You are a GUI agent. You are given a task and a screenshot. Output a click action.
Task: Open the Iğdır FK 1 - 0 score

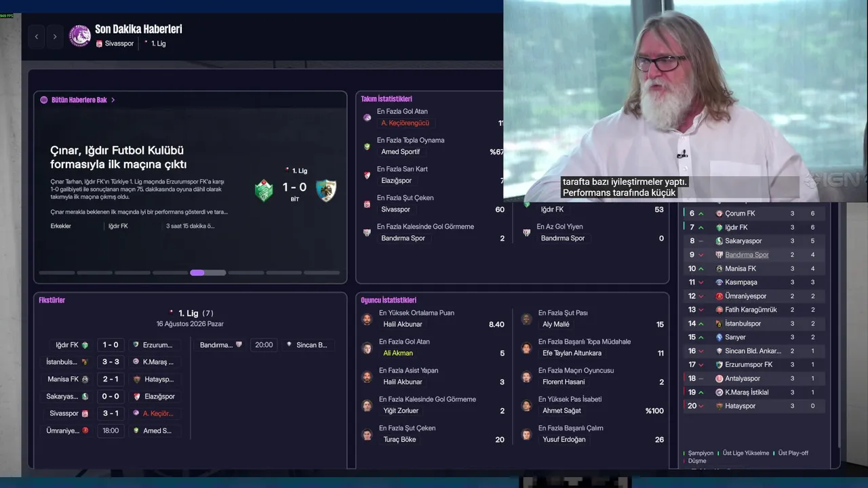click(x=111, y=345)
